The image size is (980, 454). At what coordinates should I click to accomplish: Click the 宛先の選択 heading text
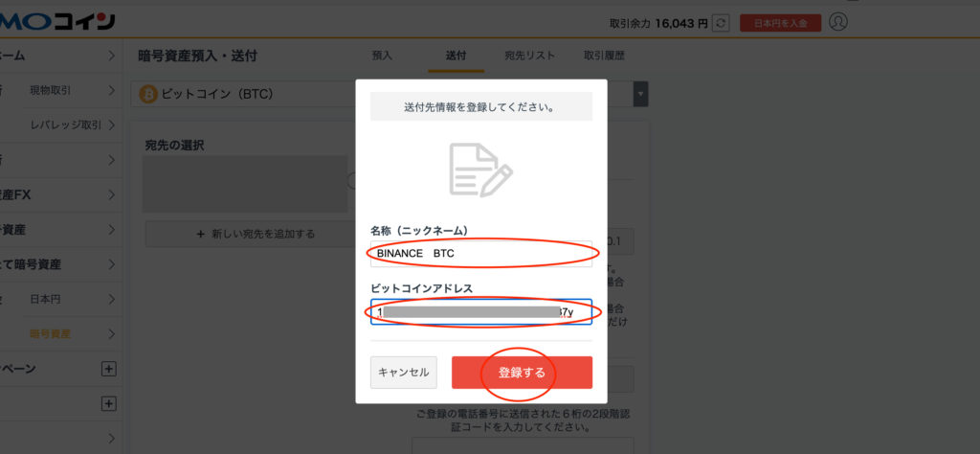click(174, 145)
